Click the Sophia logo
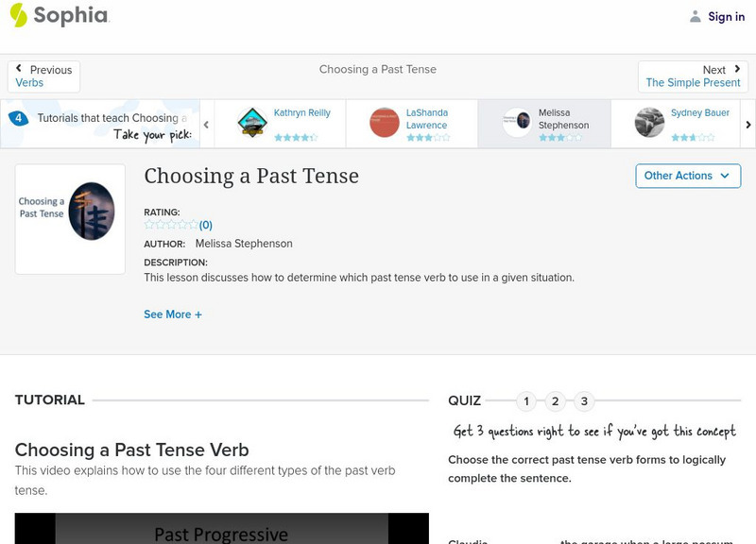The image size is (756, 544). [x=61, y=16]
